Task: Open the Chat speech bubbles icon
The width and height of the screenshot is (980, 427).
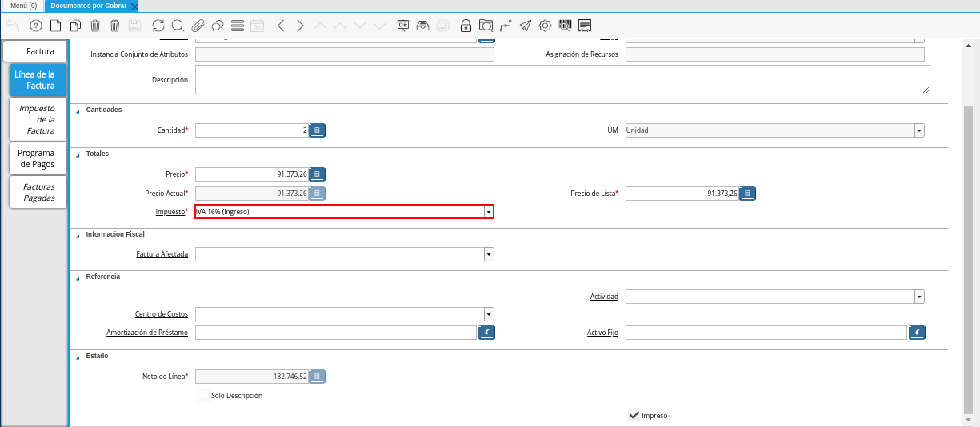Action: point(217,26)
